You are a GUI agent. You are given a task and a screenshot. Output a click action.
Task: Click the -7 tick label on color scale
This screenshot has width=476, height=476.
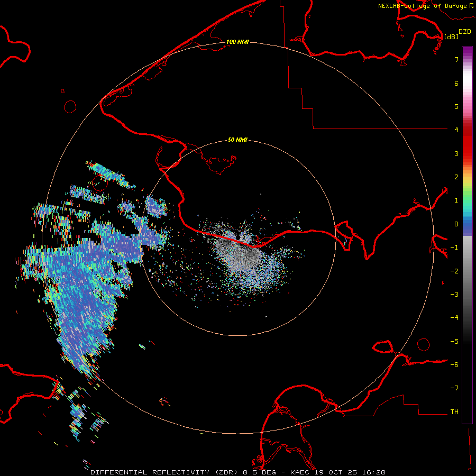pos(454,388)
